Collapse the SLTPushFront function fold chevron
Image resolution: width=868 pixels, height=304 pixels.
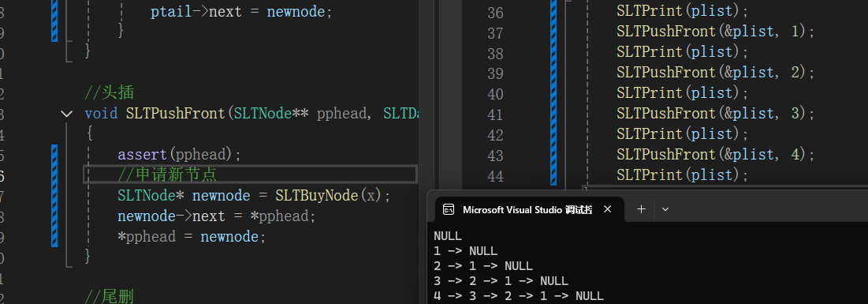pyautogui.click(x=66, y=114)
